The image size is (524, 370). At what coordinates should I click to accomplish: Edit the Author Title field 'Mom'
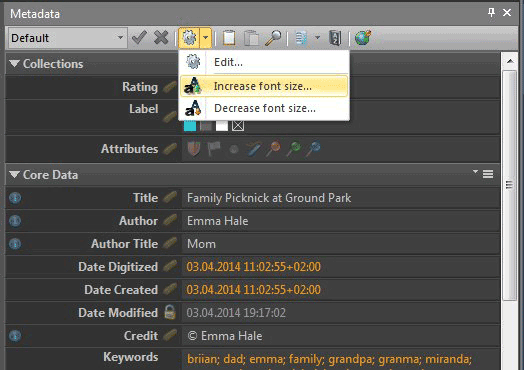click(341, 244)
